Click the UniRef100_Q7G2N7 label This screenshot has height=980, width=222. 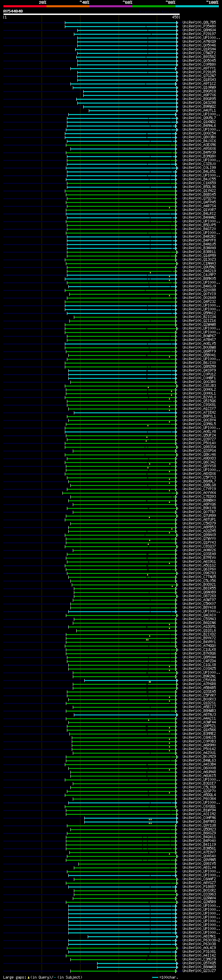pos(199,76)
